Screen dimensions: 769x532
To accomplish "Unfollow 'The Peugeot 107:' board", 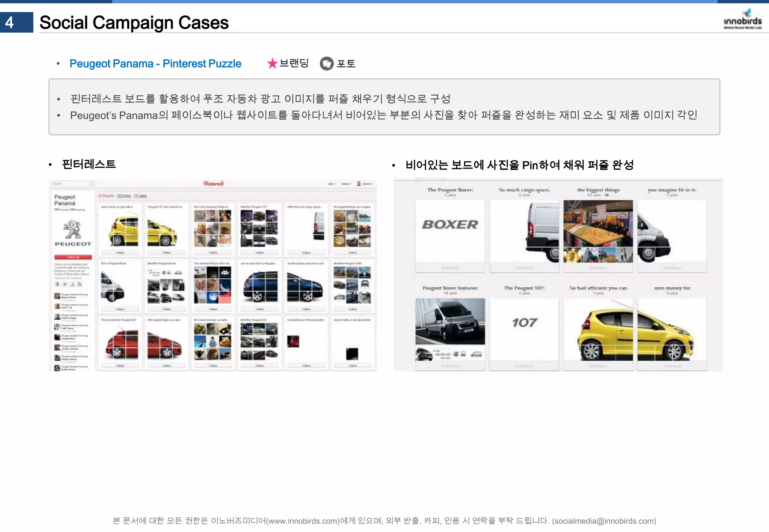I will pyautogui.click(x=524, y=366).
